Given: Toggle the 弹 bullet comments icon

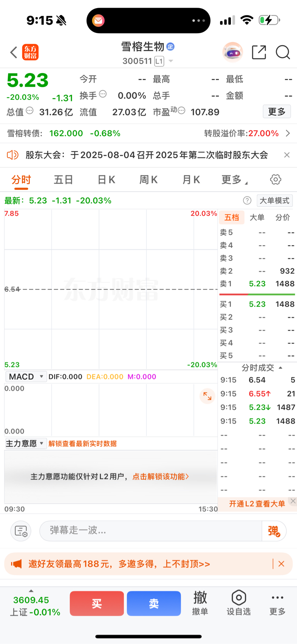Looking at the screenshot, I should click(x=274, y=531).
